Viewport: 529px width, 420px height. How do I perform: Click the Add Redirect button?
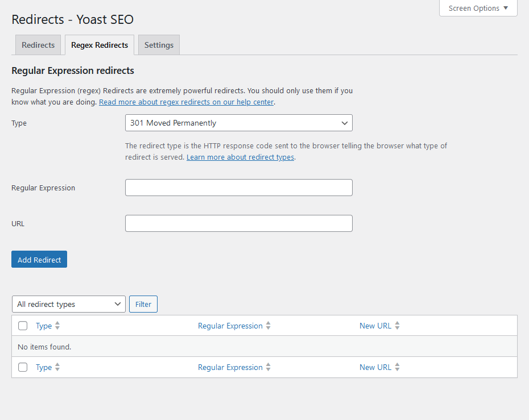[x=39, y=259]
